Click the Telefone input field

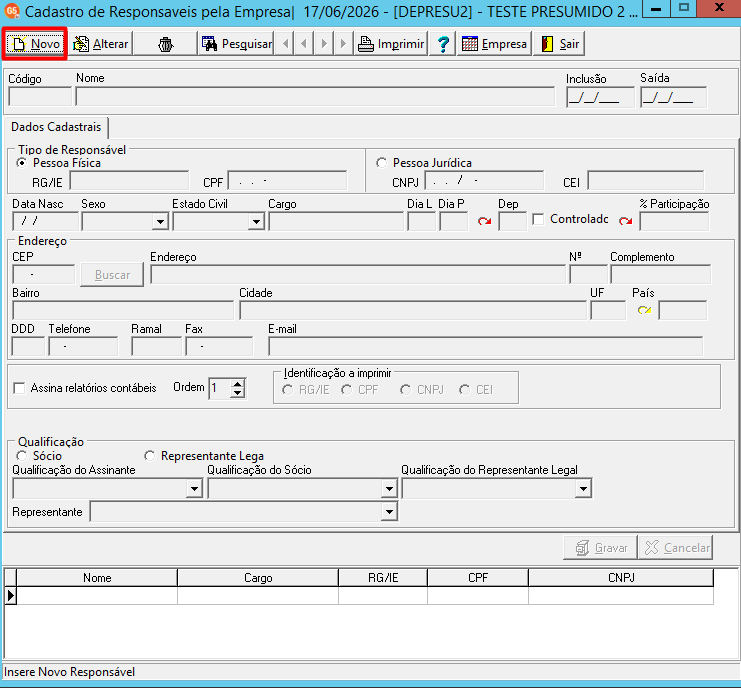(x=84, y=346)
